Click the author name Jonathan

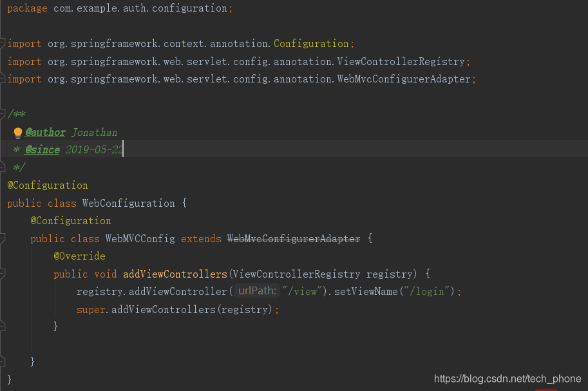pyautogui.click(x=95, y=133)
